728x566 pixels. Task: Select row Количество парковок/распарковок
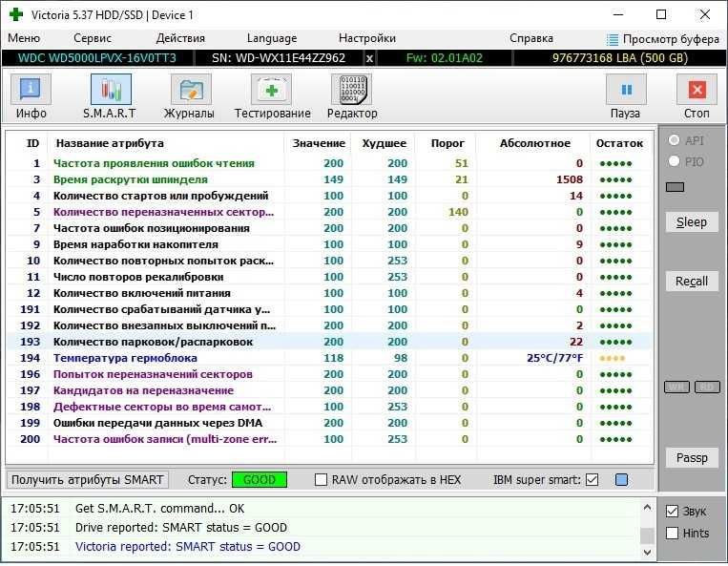[329, 343]
